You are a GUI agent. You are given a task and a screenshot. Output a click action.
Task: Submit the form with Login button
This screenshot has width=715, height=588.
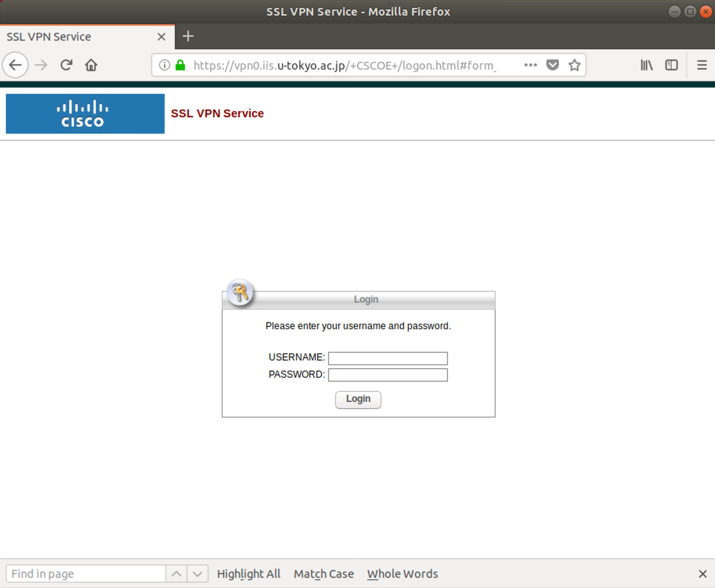pyautogui.click(x=358, y=399)
